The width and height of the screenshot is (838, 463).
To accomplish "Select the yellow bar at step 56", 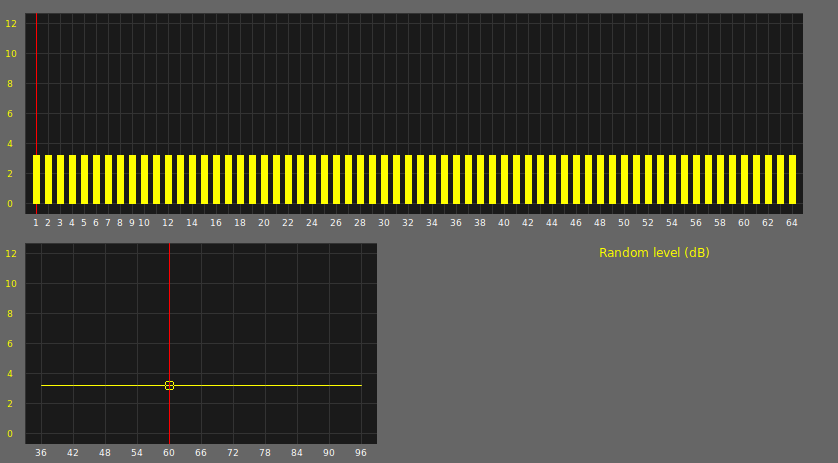I will click(x=696, y=180).
